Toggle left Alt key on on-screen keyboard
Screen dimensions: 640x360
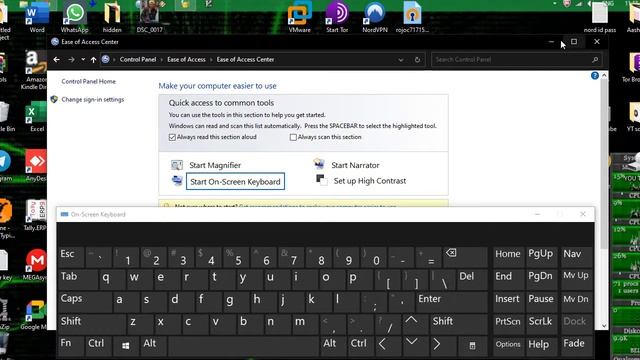point(153,346)
